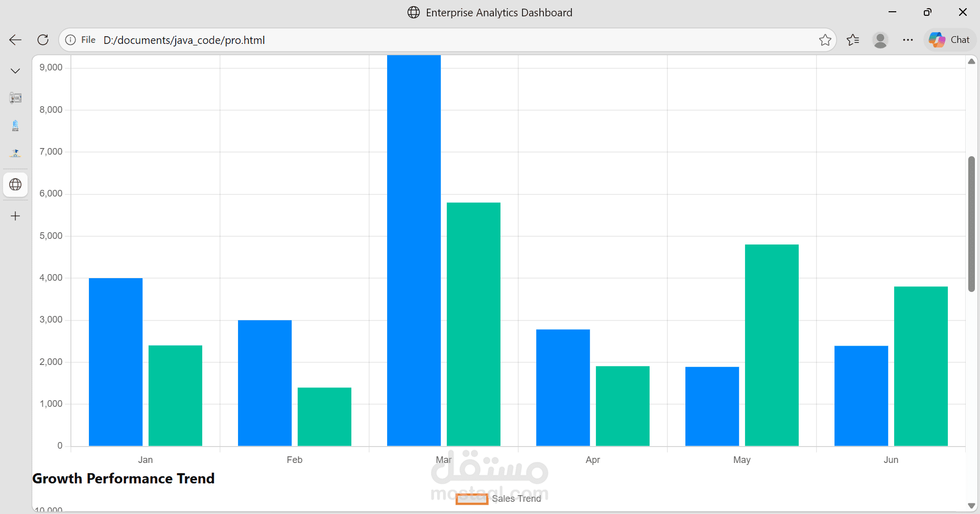Restore down the browser window
The width and height of the screenshot is (980, 514).
pyautogui.click(x=927, y=12)
